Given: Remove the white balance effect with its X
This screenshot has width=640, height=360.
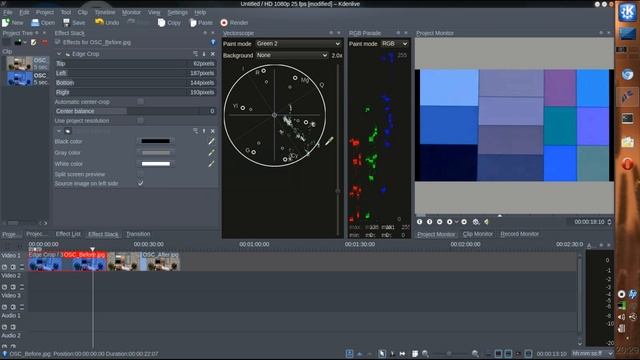Looking at the screenshot, I should pyautogui.click(x=213, y=131).
